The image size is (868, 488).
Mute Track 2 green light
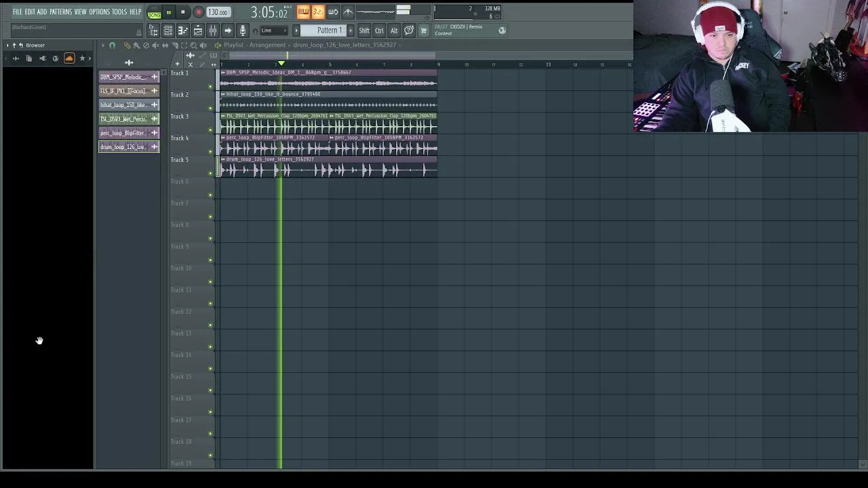[x=210, y=108]
